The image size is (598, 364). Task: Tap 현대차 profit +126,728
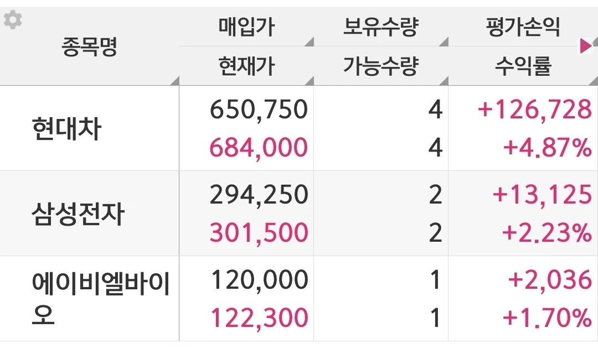click(535, 110)
